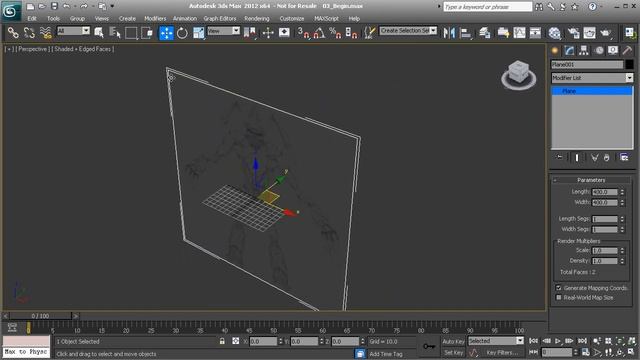Click the Length value field

point(605,192)
